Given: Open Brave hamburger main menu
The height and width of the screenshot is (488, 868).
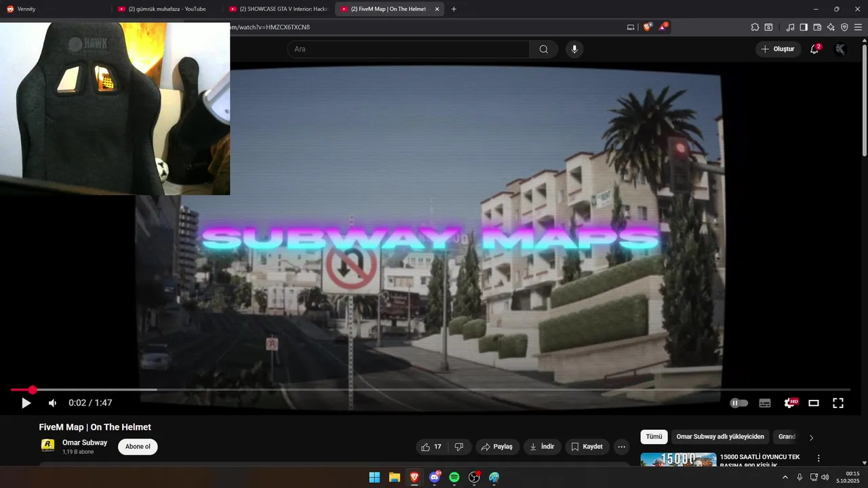Looking at the screenshot, I should pyautogui.click(x=858, y=27).
